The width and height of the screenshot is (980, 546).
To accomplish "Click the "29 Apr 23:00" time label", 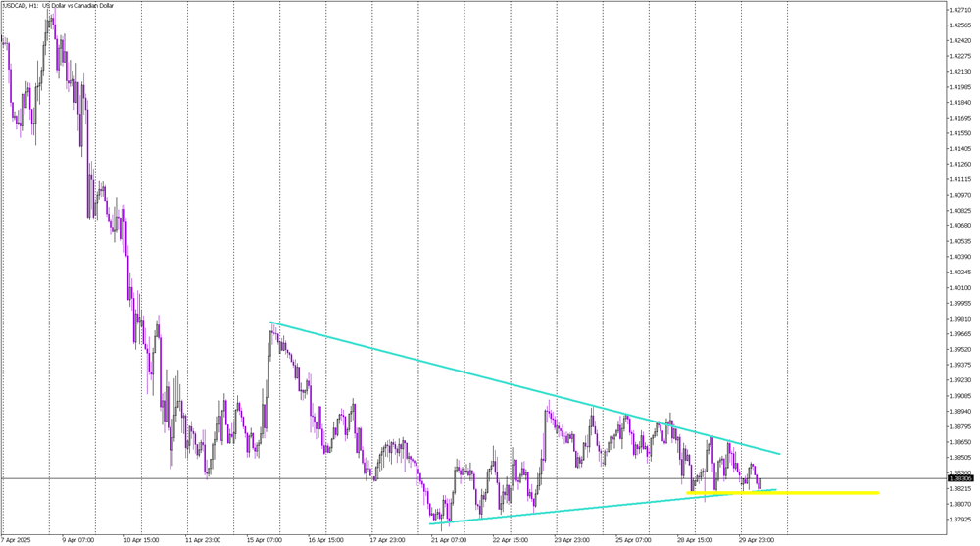I will coord(757,540).
